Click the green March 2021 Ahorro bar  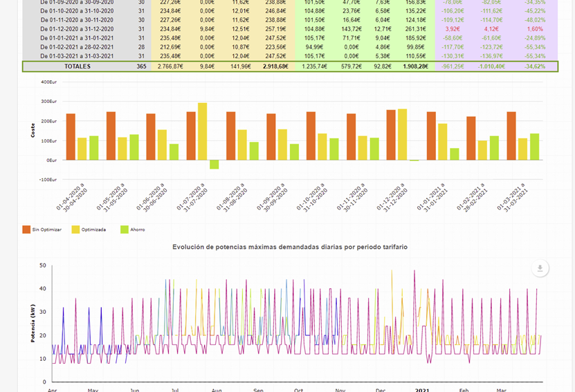(x=535, y=147)
